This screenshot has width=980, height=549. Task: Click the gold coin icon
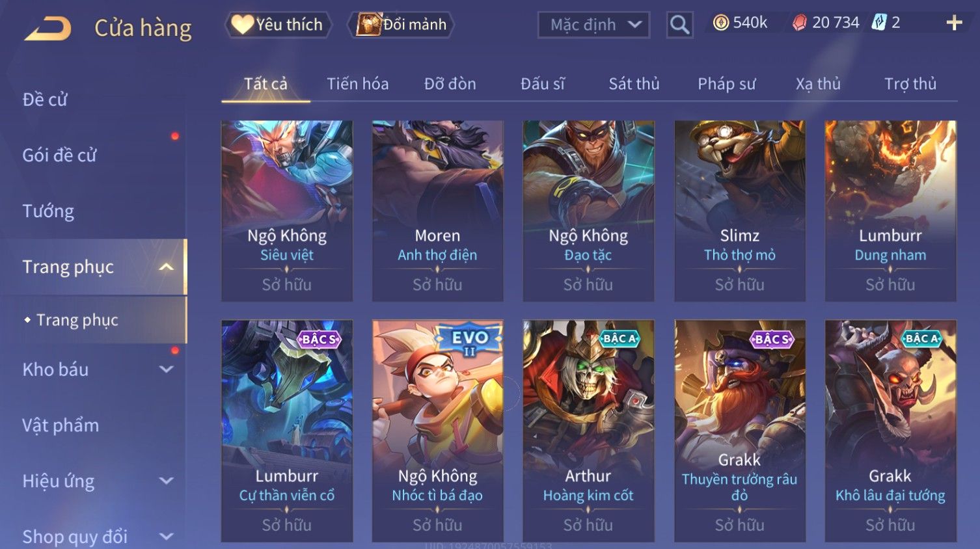720,23
